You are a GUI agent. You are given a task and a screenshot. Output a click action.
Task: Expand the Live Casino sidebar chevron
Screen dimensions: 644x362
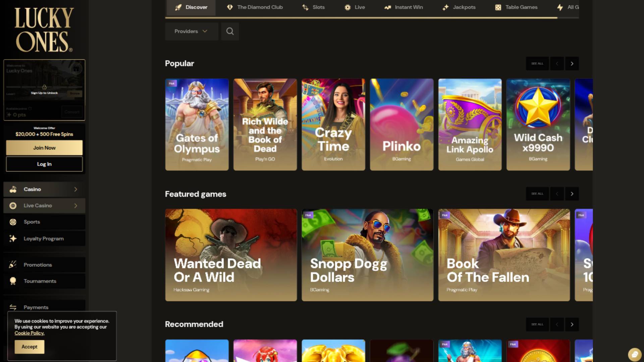pyautogui.click(x=76, y=206)
